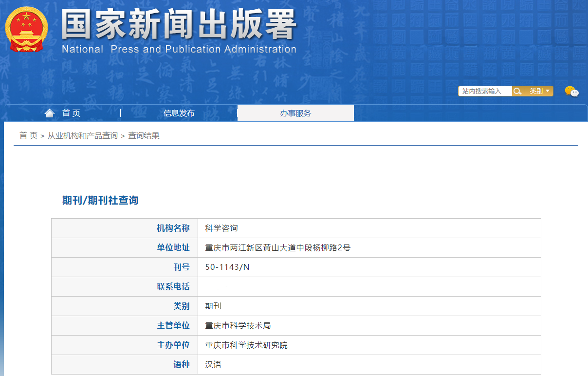Image resolution: width=588 pixels, height=376 pixels.
Task: Click the empty 联系电话 value cell
Action: tap(368, 286)
